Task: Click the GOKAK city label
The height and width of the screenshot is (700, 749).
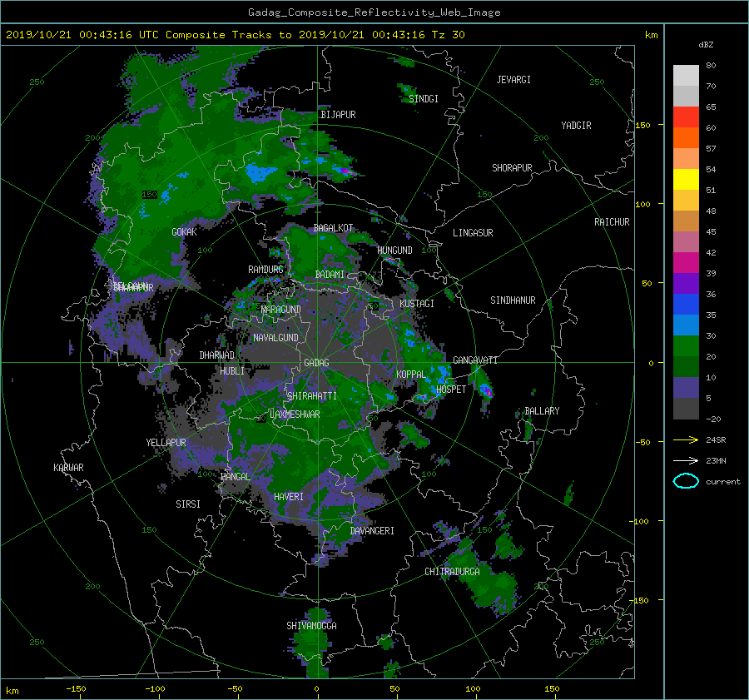Action: (x=185, y=232)
